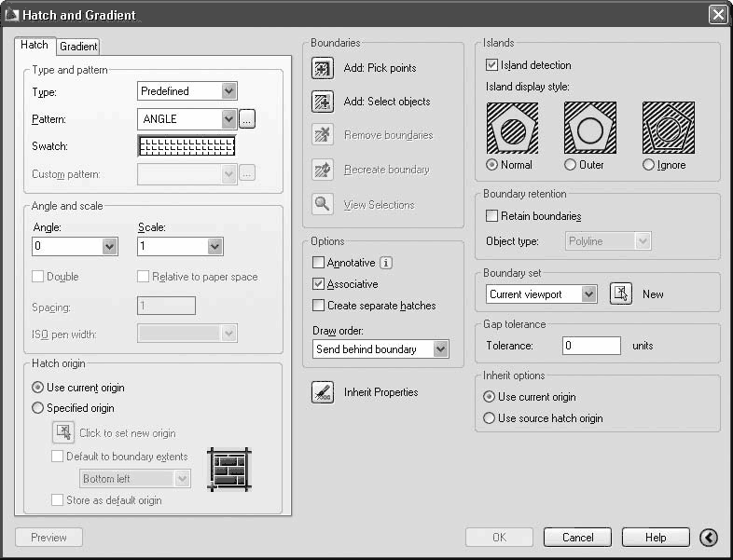Collapse dialog with the round arrow button

pyautogui.click(x=709, y=538)
